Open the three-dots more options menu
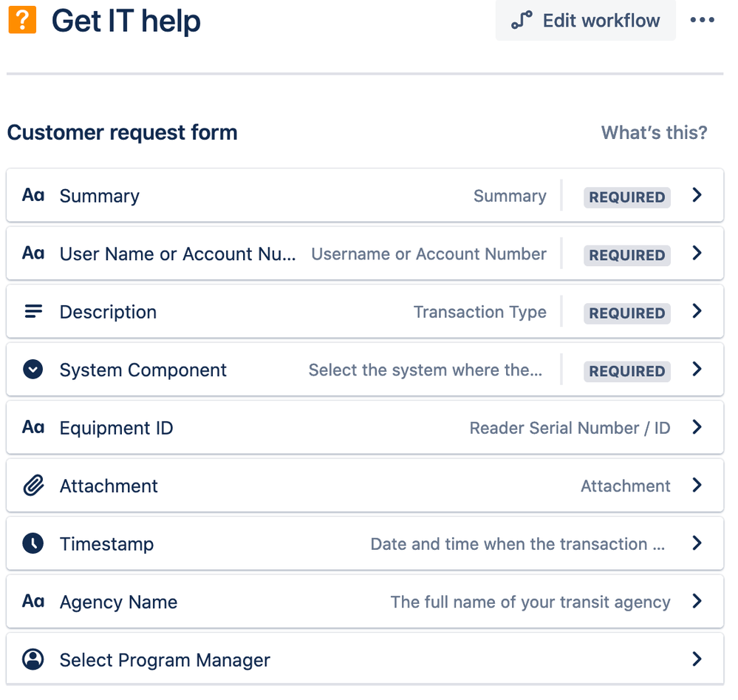The image size is (738, 700). 702,20
